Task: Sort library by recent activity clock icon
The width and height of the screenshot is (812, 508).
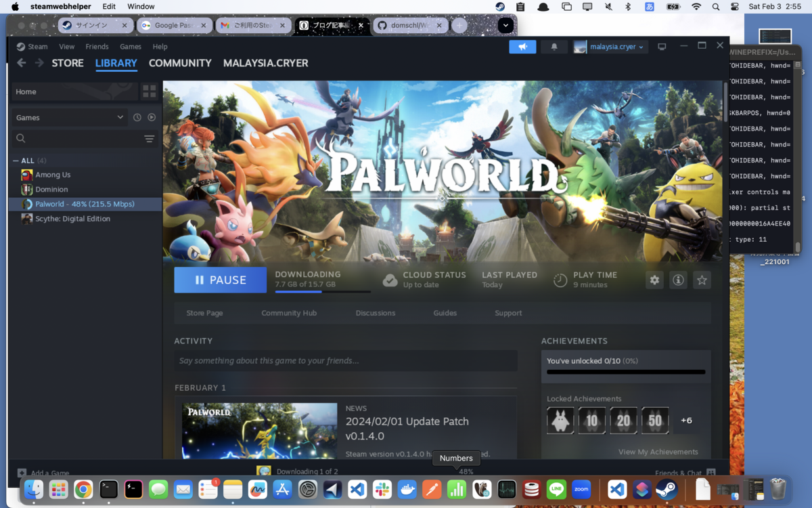Action: pyautogui.click(x=137, y=117)
